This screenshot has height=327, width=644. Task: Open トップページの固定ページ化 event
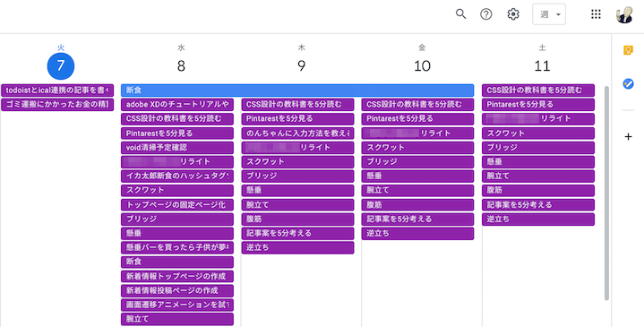(x=177, y=204)
